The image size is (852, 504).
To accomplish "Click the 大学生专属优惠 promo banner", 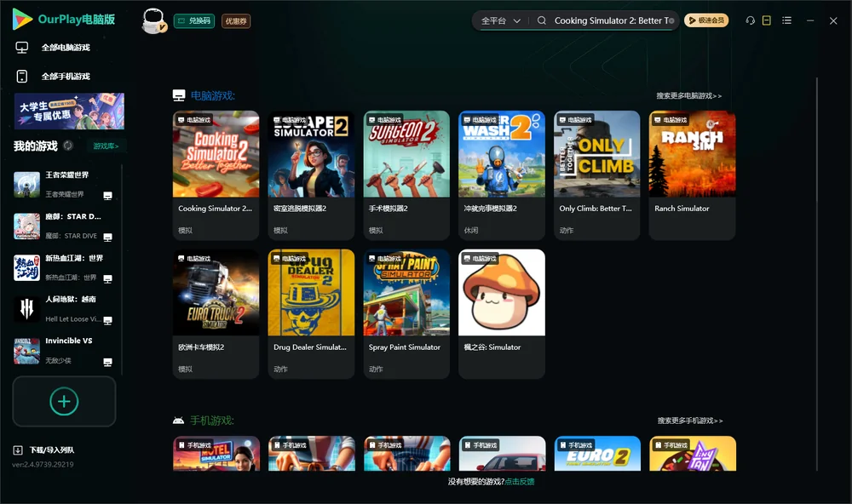I will tap(69, 111).
